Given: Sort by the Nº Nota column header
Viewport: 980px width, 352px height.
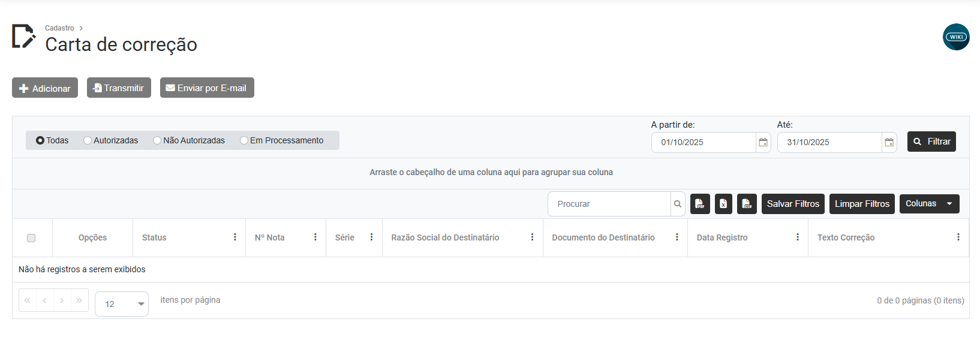Looking at the screenshot, I should [270, 237].
